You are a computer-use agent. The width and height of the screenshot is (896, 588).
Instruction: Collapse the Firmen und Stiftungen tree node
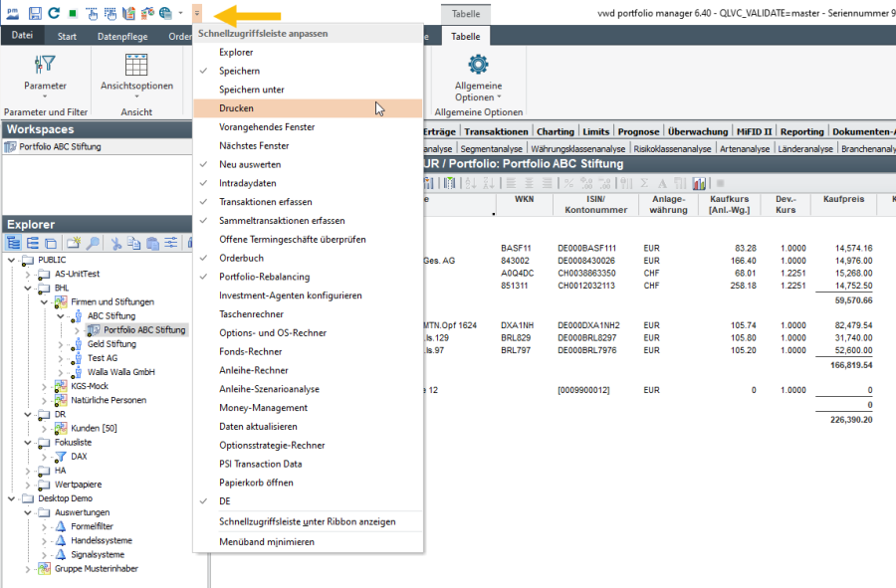[45, 301]
